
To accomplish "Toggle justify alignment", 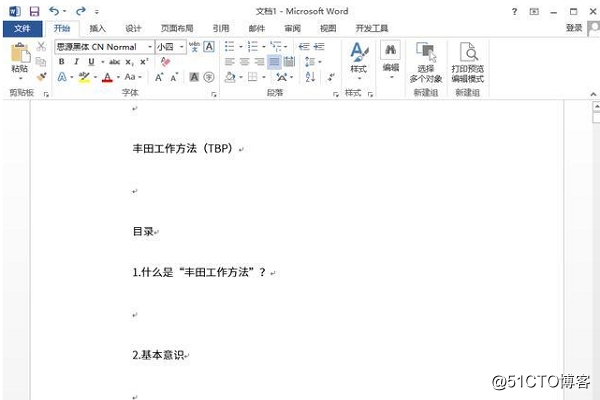I will [x=274, y=62].
